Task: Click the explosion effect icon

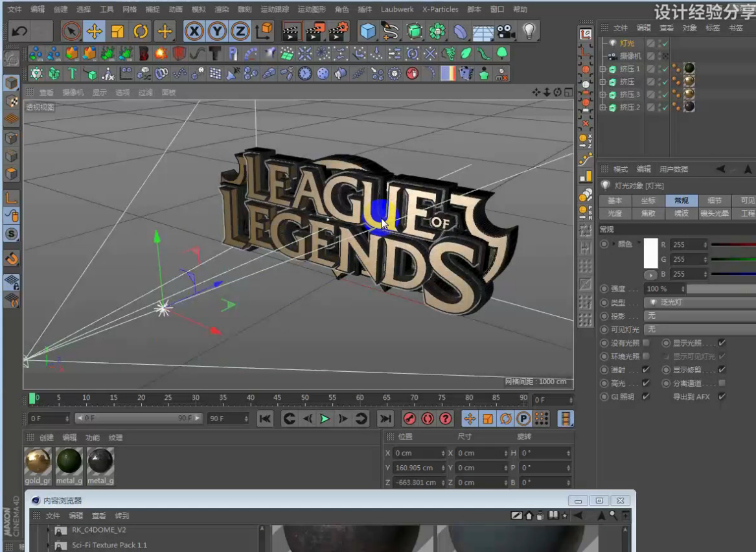Action: pyautogui.click(x=161, y=53)
